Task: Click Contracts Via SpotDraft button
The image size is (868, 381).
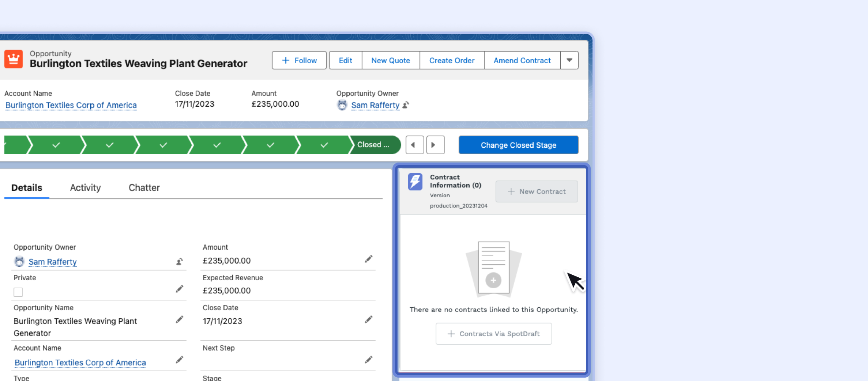Action: click(x=494, y=334)
